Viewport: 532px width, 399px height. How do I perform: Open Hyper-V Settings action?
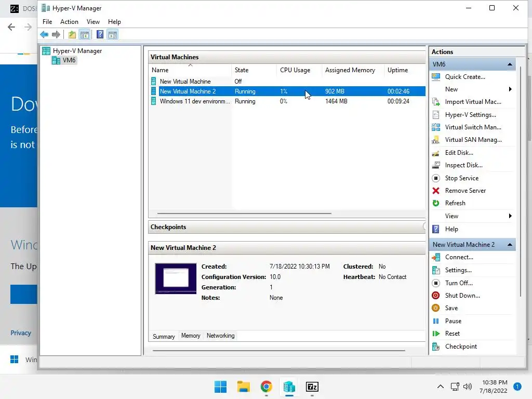470,115
